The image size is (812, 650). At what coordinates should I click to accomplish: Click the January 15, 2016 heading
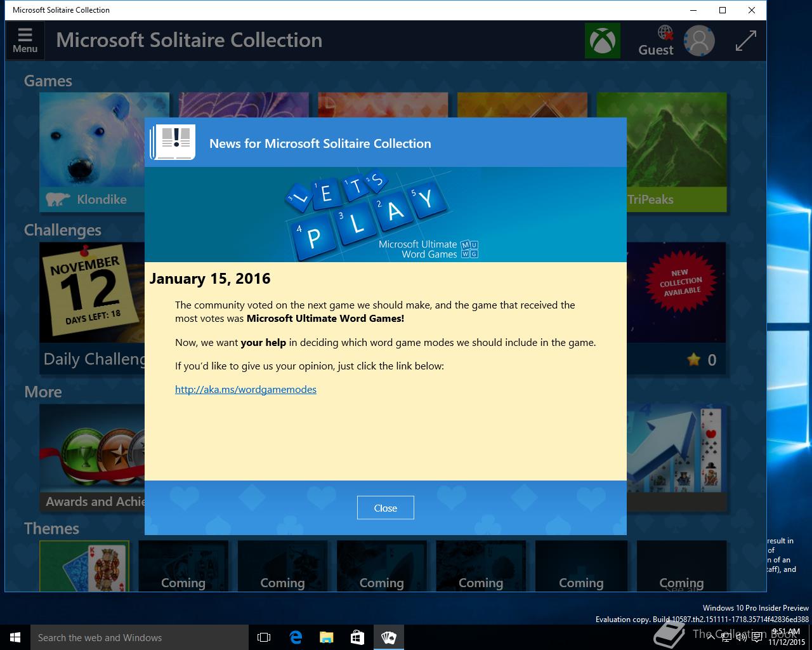210,279
